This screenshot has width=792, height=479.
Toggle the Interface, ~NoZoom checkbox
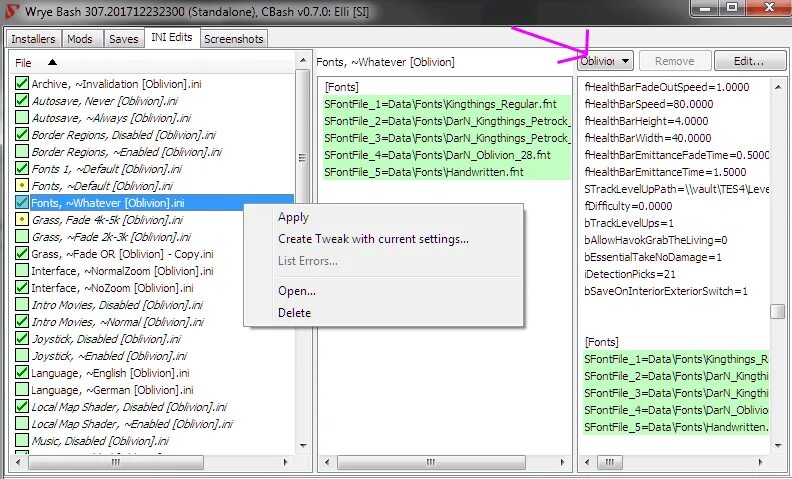click(x=22, y=288)
